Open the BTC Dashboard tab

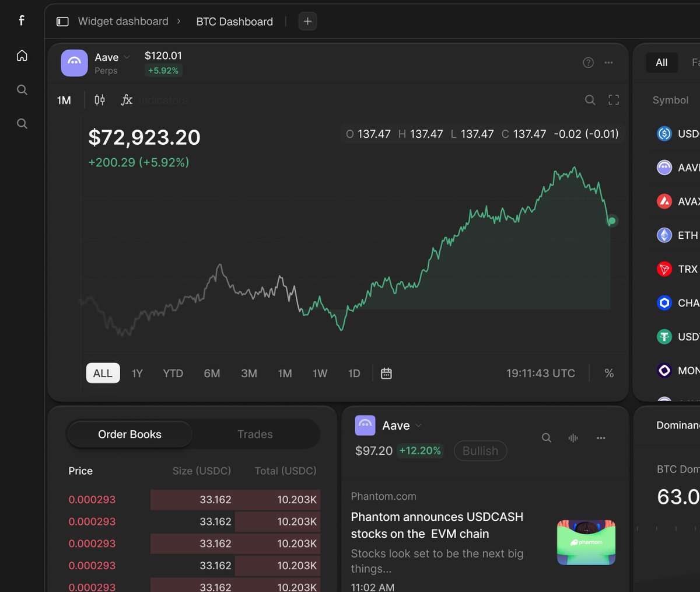pos(235,22)
